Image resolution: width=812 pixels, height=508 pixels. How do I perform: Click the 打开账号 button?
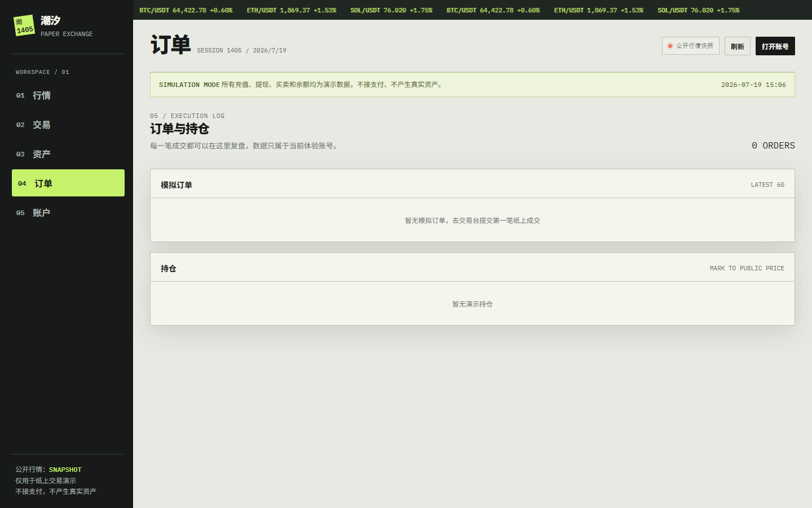pos(775,46)
